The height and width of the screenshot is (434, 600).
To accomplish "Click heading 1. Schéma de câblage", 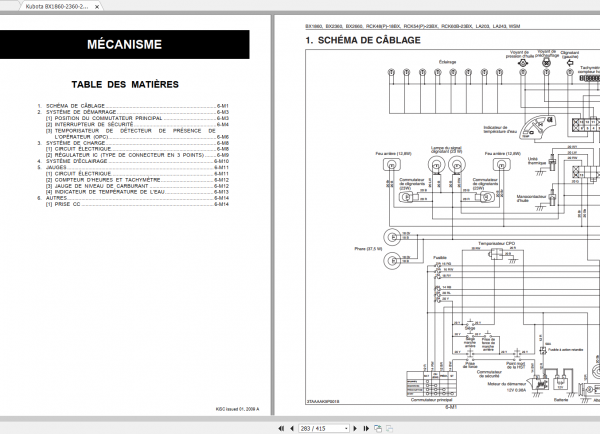I will [363, 40].
